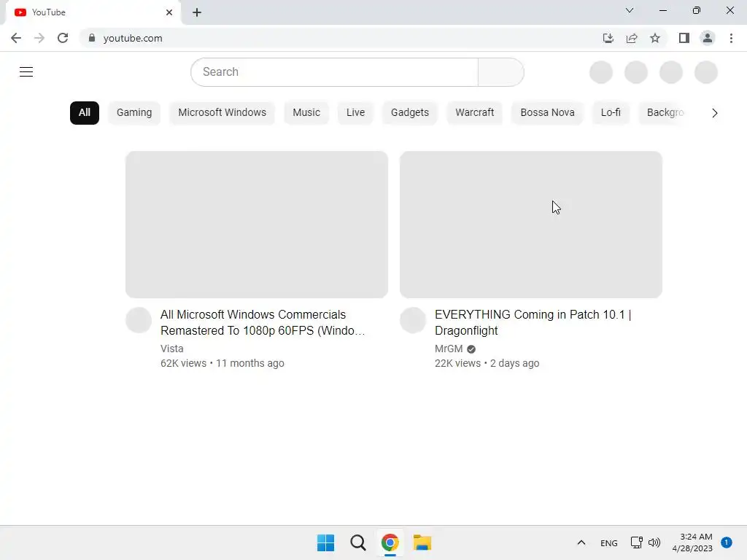Select the Gadgets filter chip
This screenshot has height=560, width=747.
tap(410, 113)
